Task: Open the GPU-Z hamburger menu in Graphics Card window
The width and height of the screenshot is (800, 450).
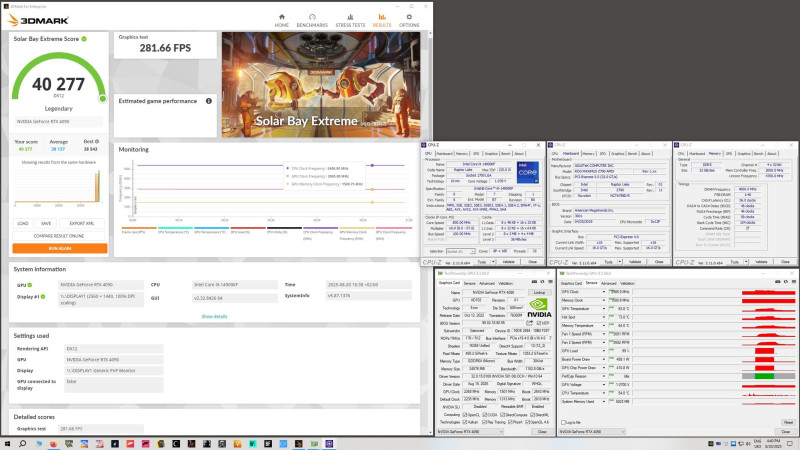Action: 550,282
